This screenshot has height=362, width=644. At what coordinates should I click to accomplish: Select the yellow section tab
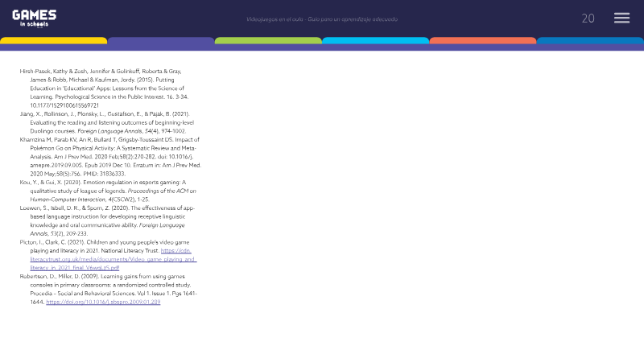click(x=53, y=40)
